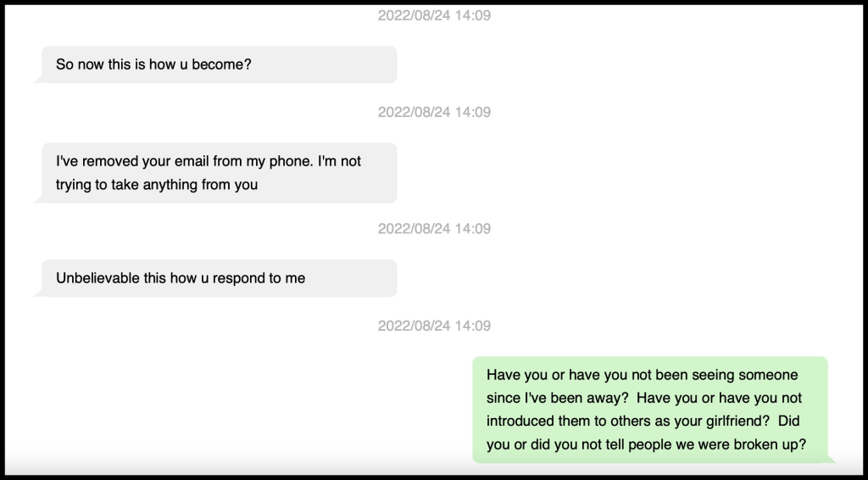The image size is (868, 480).
Task: Click the timestamp above the green message
Action: tap(434, 326)
